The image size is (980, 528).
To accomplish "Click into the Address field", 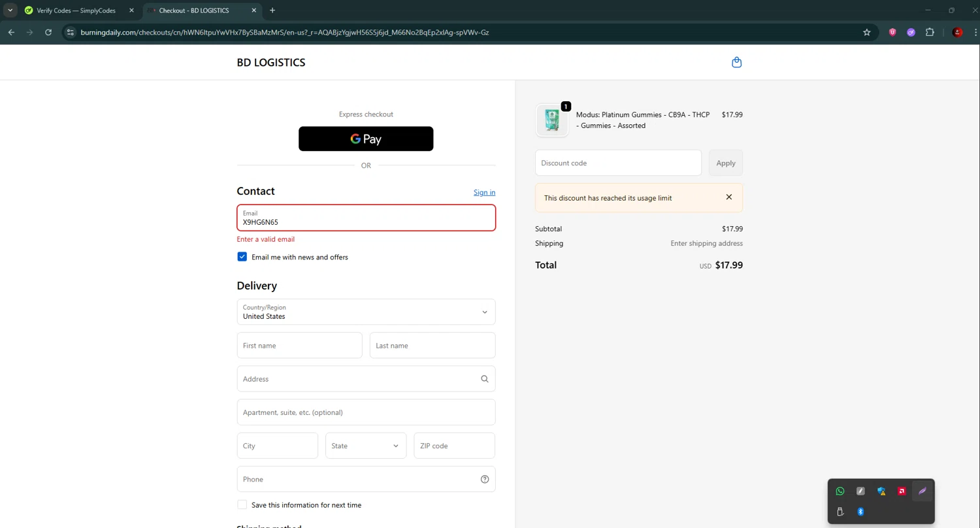I will tap(366, 379).
